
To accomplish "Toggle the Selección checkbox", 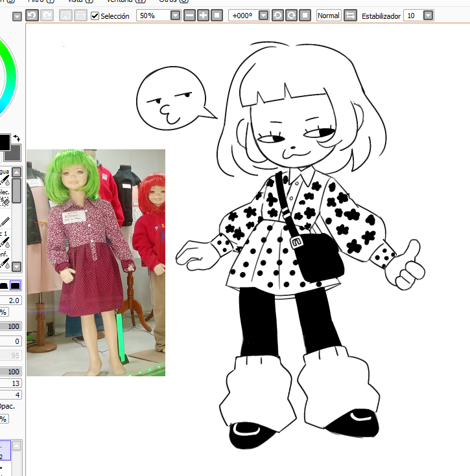I will pyautogui.click(x=95, y=16).
